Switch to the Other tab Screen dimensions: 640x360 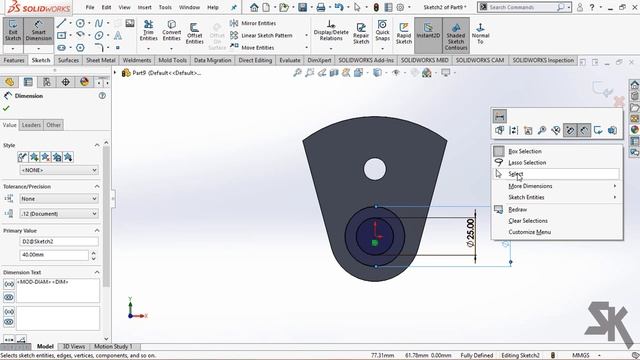coord(53,125)
